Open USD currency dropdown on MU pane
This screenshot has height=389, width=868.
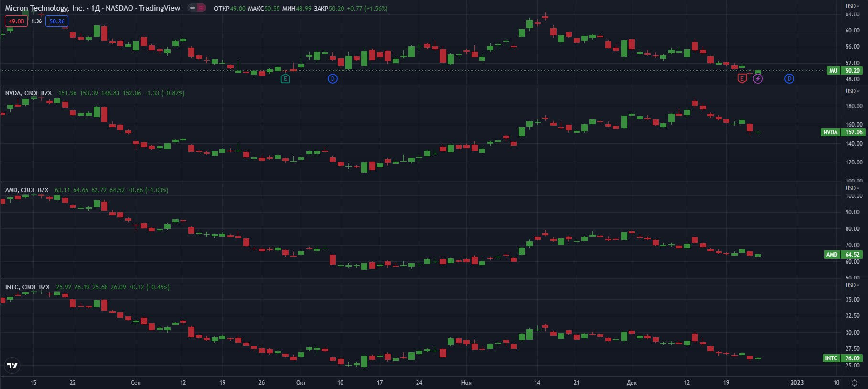coord(852,6)
